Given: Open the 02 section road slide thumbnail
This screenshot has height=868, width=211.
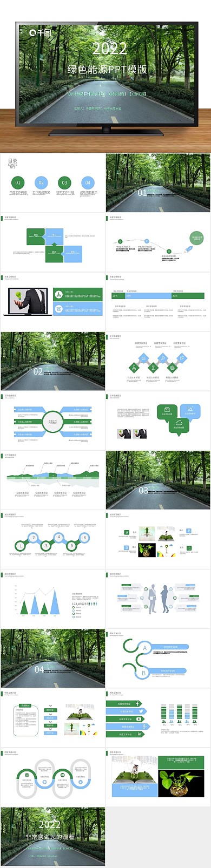Looking at the screenshot, I should (x=53, y=361).
